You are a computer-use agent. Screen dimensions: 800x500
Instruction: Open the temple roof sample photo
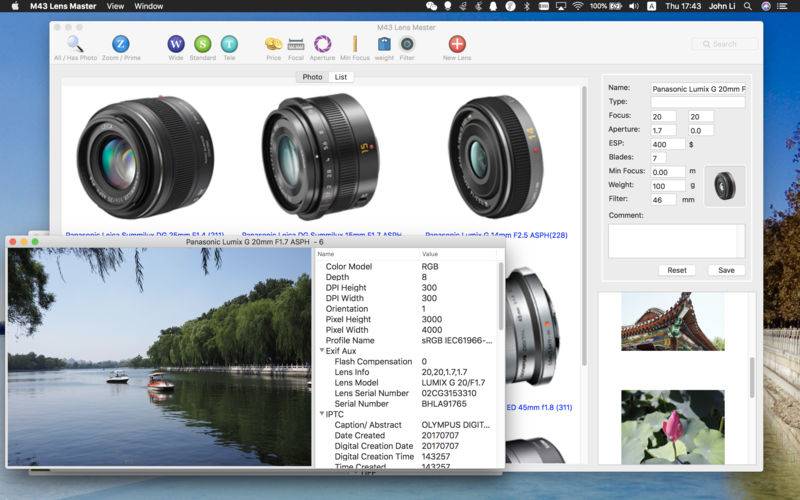point(672,321)
